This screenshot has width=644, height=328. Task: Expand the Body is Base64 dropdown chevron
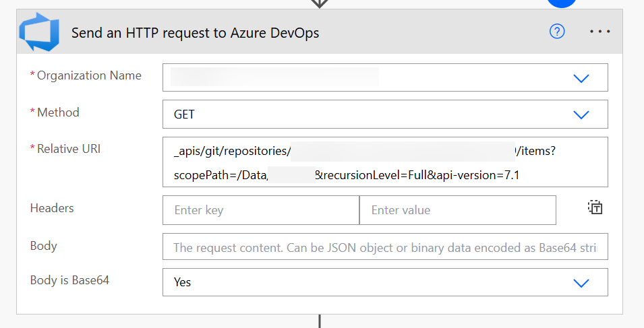pos(581,283)
